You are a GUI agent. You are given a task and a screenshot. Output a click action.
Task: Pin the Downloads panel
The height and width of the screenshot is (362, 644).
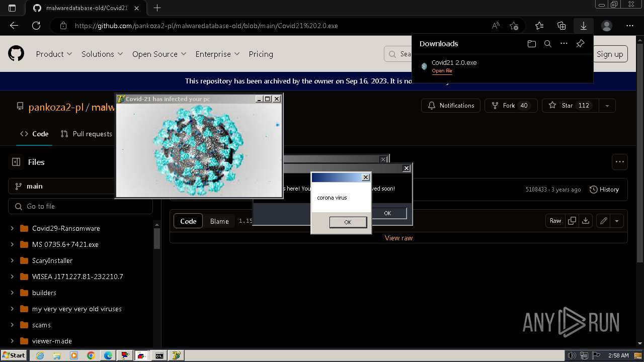click(x=580, y=44)
